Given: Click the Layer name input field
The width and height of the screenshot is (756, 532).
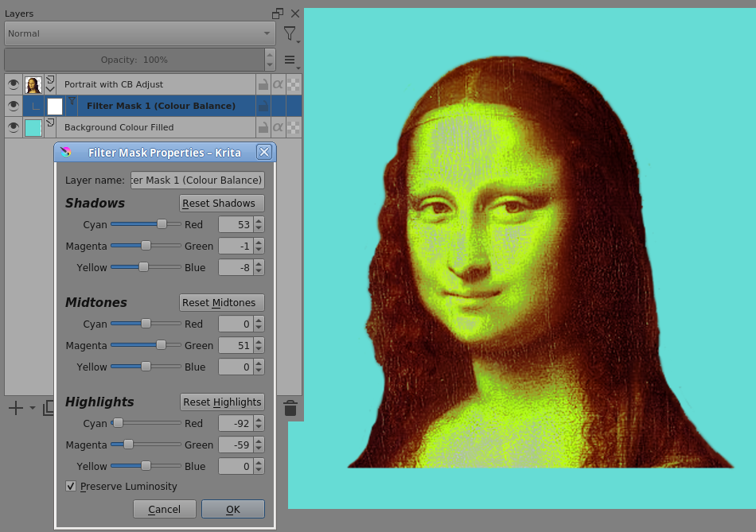Looking at the screenshot, I should [x=197, y=181].
